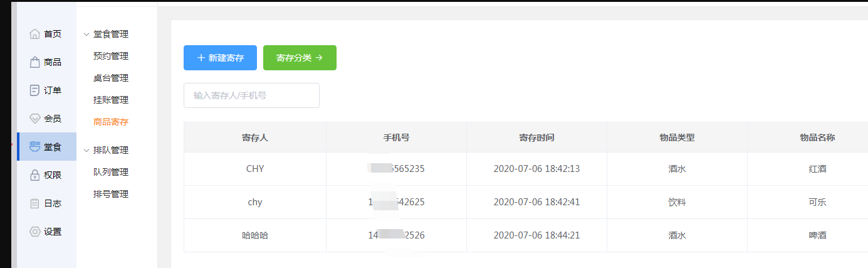Screen dimensions: 868x268
Task: Click the 寄存时间 column header
Action: point(536,137)
